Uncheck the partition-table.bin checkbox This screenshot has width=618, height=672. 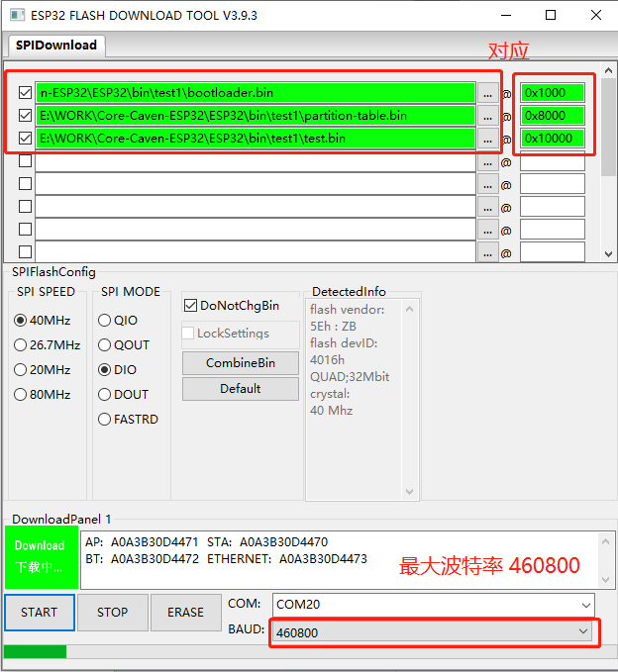click(26, 116)
